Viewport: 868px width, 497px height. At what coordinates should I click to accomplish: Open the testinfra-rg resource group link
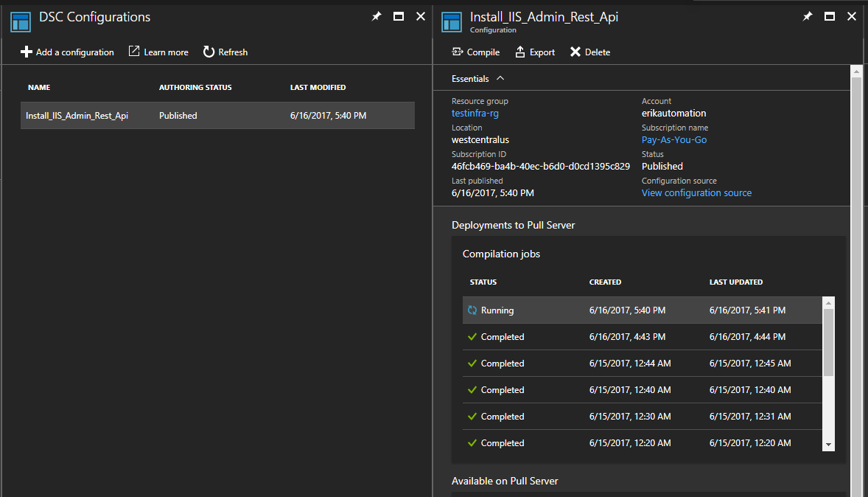point(475,113)
